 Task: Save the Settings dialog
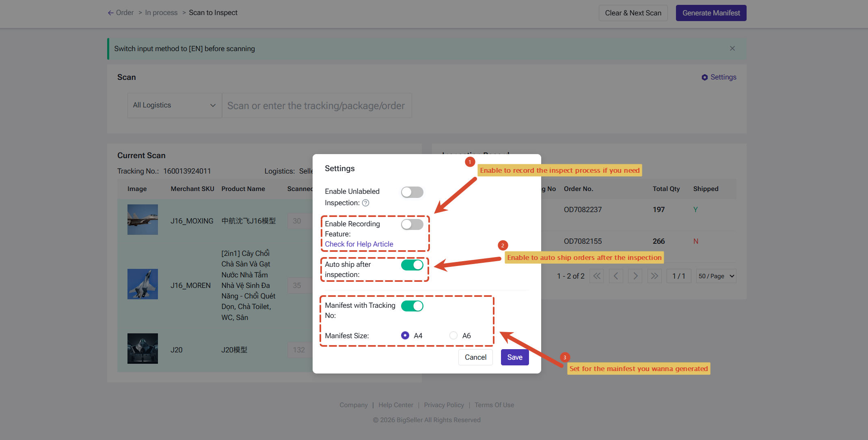pyautogui.click(x=515, y=357)
